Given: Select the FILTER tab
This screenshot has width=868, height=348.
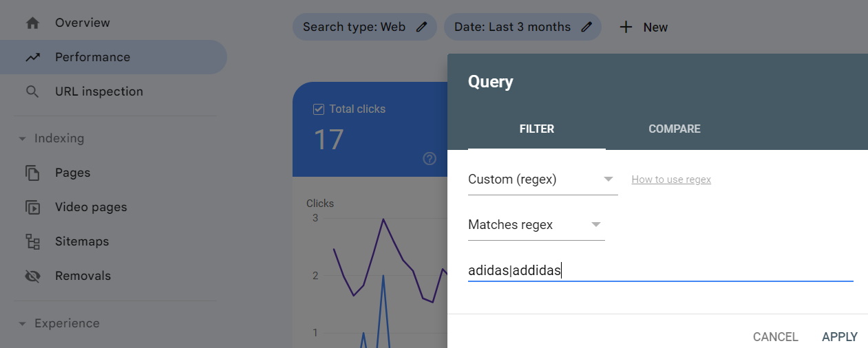Looking at the screenshot, I should (537, 129).
